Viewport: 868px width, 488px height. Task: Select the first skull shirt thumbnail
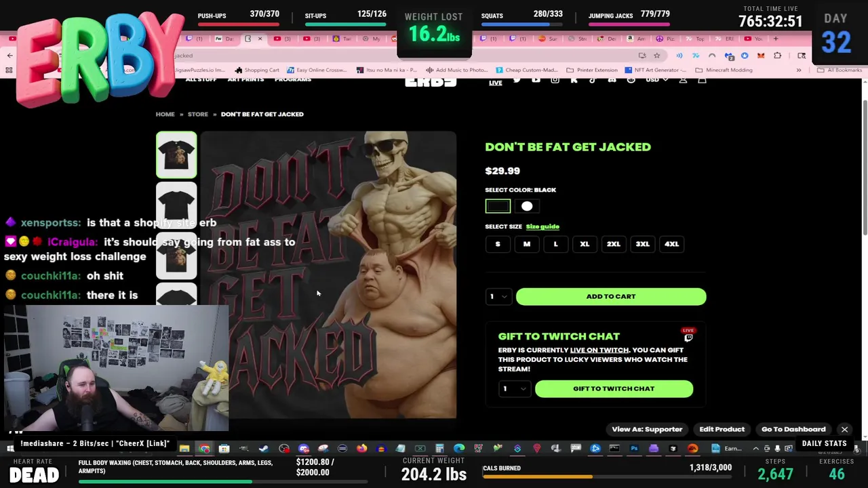coord(176,155)
